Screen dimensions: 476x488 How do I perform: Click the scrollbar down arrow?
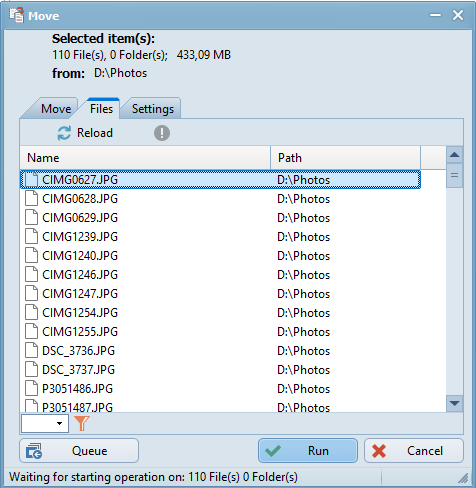tap(454, 403)
